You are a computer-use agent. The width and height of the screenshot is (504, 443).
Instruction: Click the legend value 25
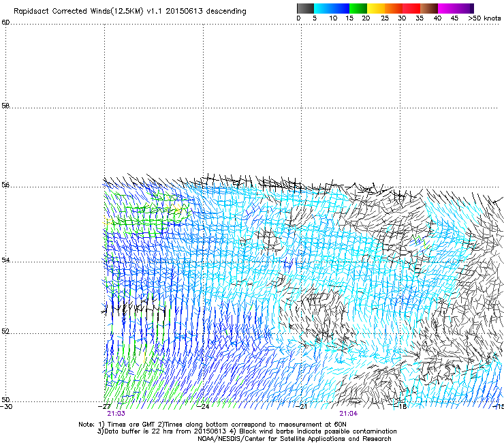(x=385, y=18)
